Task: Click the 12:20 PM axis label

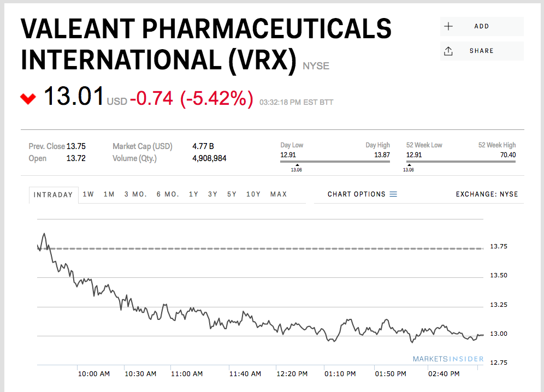Action: tap(292, 374)
